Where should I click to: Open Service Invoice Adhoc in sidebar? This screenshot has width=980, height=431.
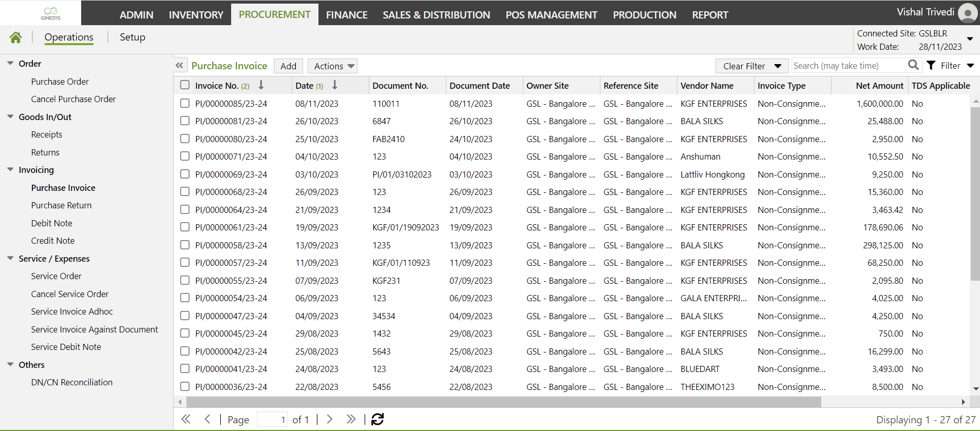pos(71,311)
